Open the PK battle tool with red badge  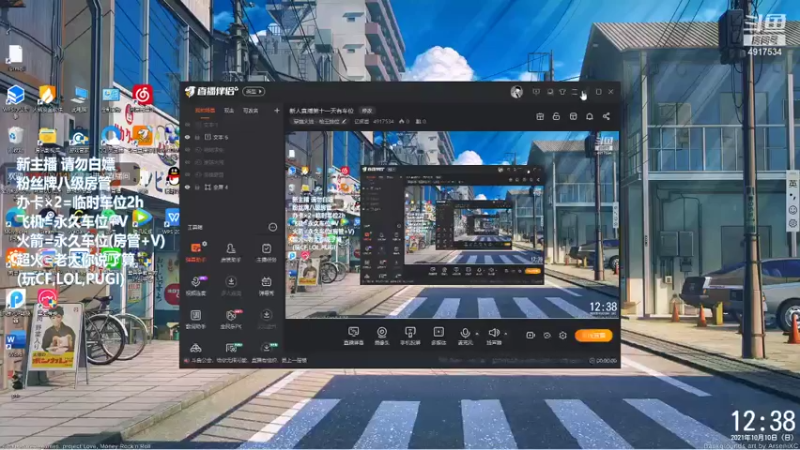coord(231,318)
